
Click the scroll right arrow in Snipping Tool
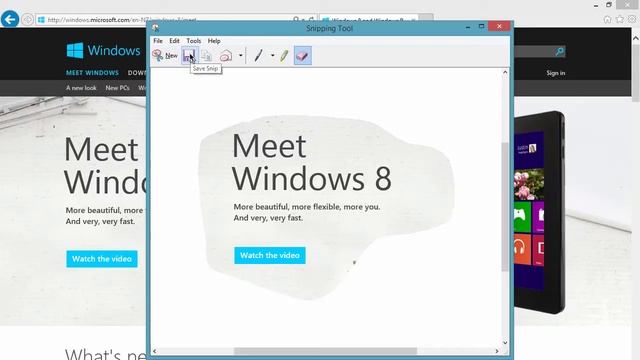click(497, 351)
